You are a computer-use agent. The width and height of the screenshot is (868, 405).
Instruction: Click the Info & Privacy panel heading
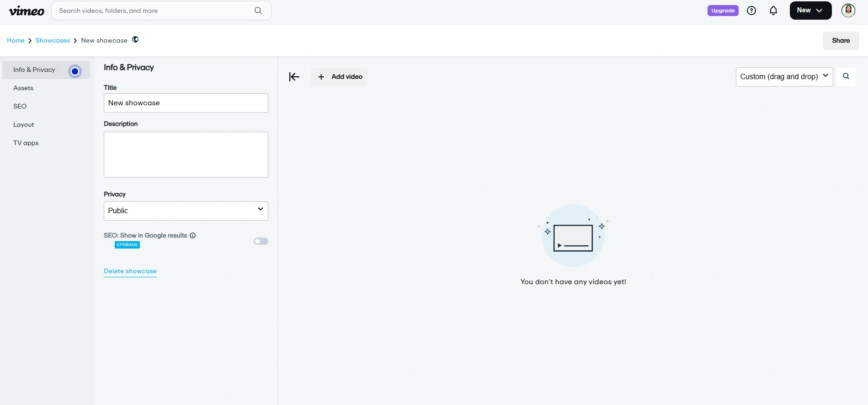(129, 67)
